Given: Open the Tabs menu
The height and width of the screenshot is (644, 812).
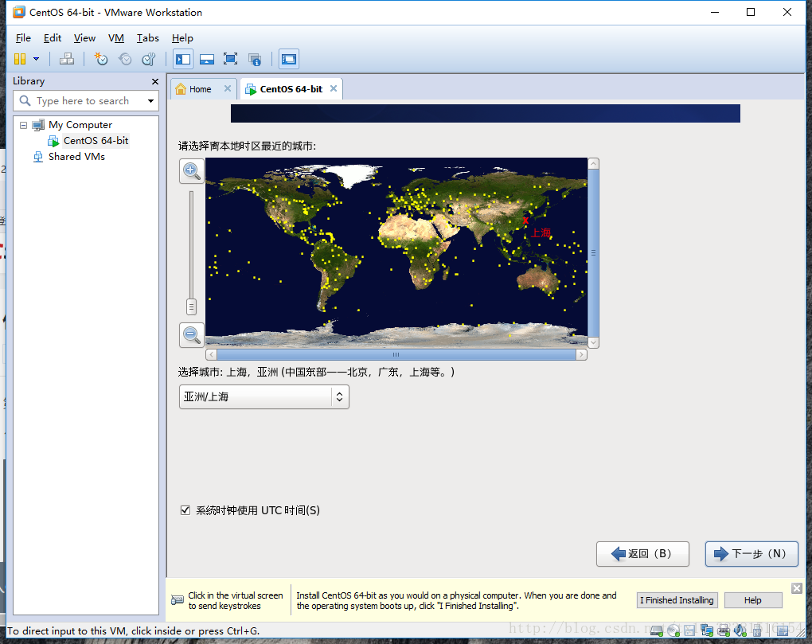Looking at the screenshot, I should point(147,37).
